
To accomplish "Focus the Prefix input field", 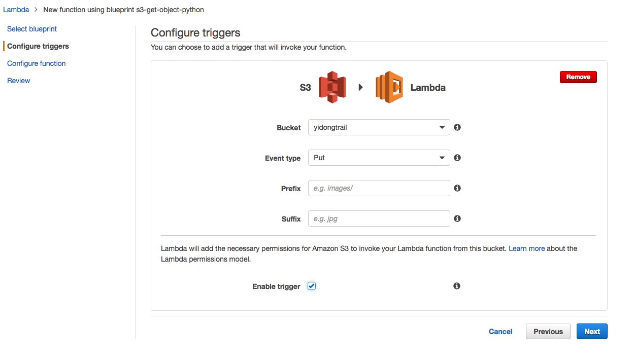I will click(379, 188).
